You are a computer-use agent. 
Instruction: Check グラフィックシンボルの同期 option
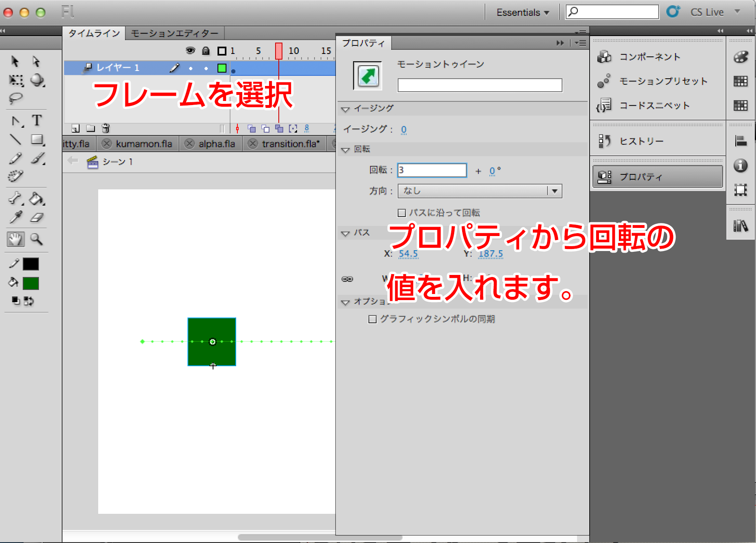pyautogui.click(x=372, y=320)
